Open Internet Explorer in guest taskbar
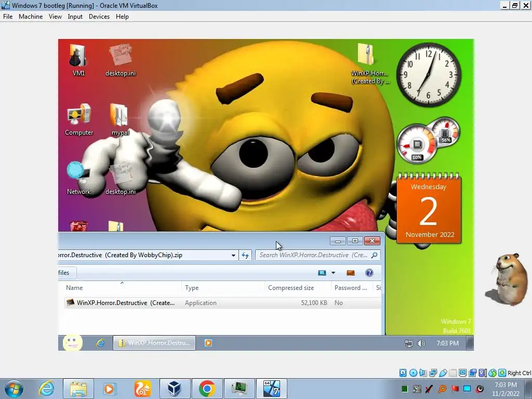This screenshot has width=532, height=399. 100,343
